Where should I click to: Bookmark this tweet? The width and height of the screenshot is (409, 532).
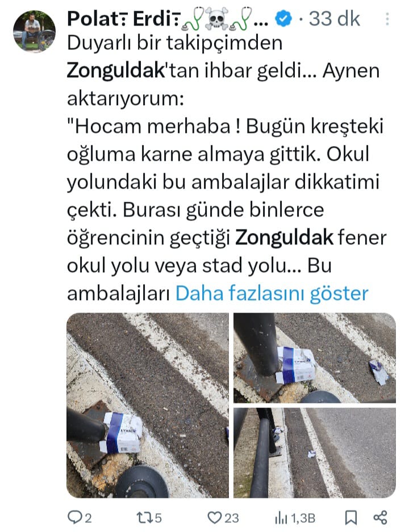coord(351,518)
